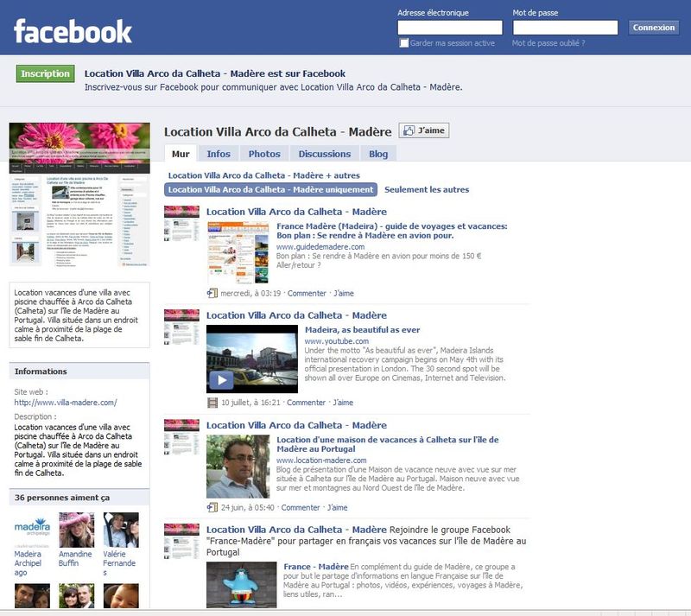The image size is (691, 616).
Task: Select the Madère + autres wall filter
Action: 264,175
